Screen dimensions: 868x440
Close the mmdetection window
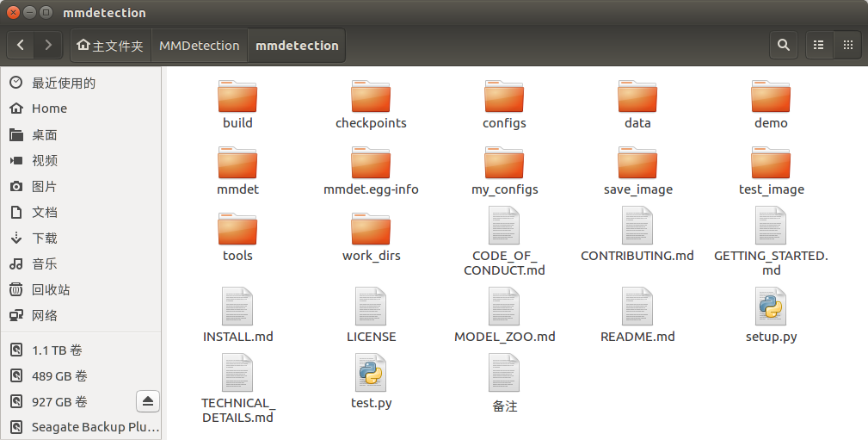13,12
